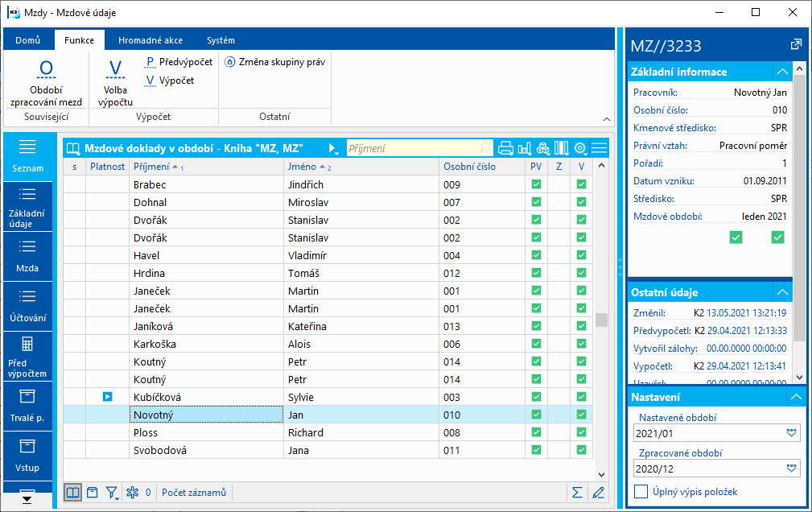Toggle V checkbox for Hrdina
This screenshot has width=812, height=512.
[581, 273]
